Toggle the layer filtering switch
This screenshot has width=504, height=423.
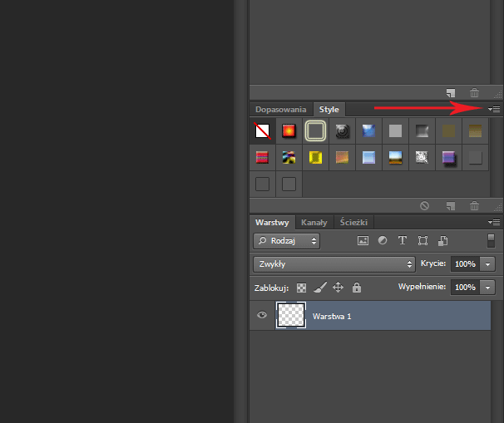(x=491, y=241)
